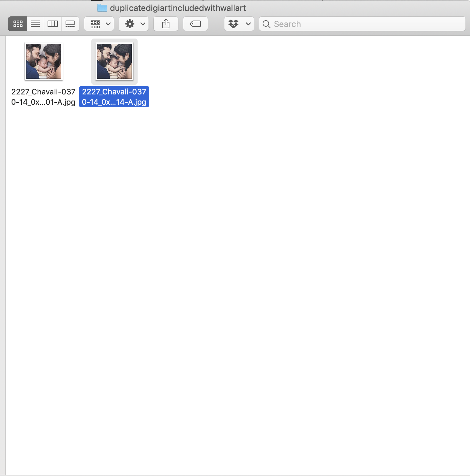Click the search magnifier icon
This screenshot has width=470, height=476.
coord(267,24)
